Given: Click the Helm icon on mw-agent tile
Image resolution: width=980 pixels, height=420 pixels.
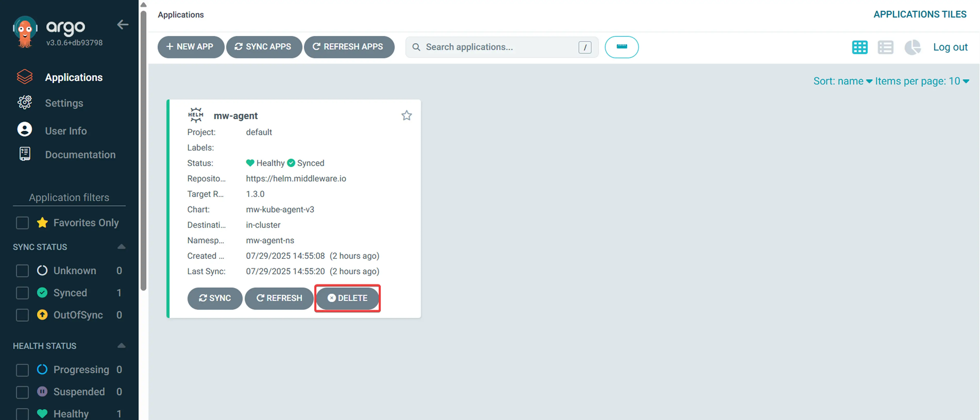Looking at the screenshot, I should click(x=196, y=115).
